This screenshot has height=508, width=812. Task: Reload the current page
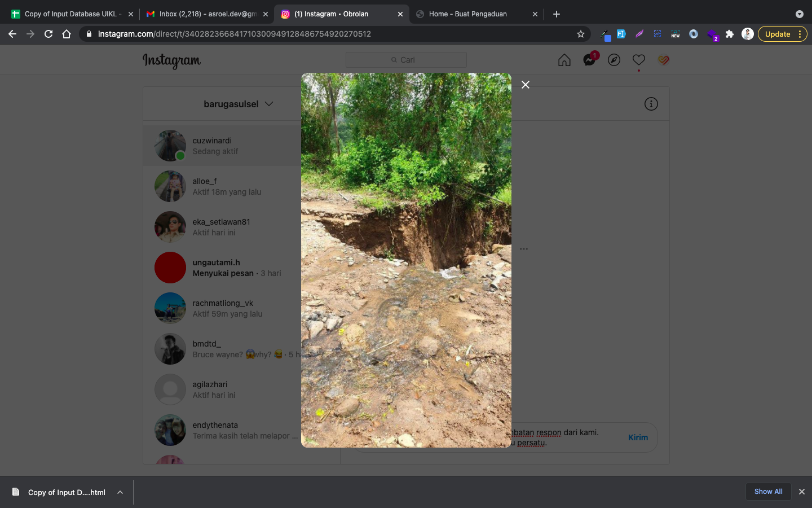pos(48,34)
